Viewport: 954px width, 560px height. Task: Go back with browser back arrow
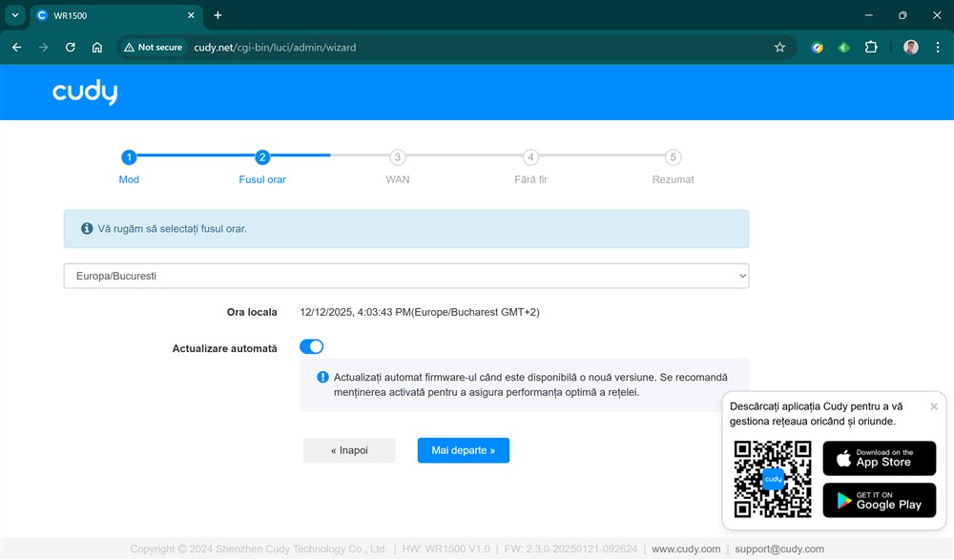point(17,47)
